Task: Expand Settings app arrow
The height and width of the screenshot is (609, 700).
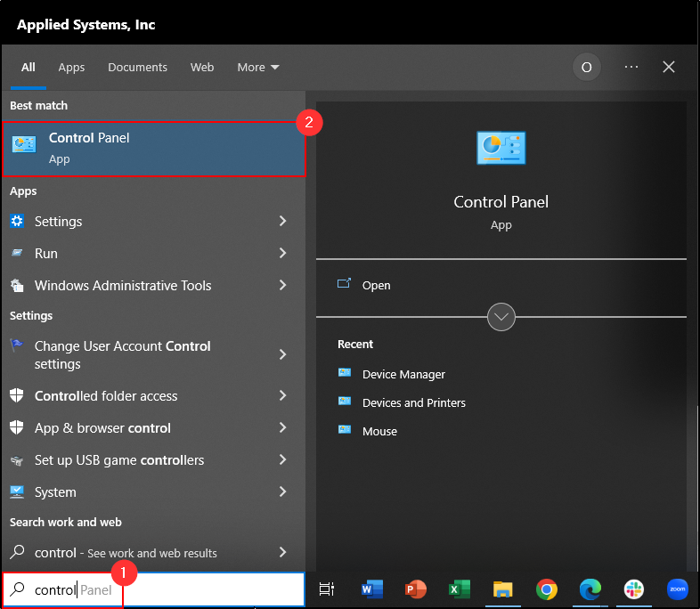Action: [x=282, y=221]
